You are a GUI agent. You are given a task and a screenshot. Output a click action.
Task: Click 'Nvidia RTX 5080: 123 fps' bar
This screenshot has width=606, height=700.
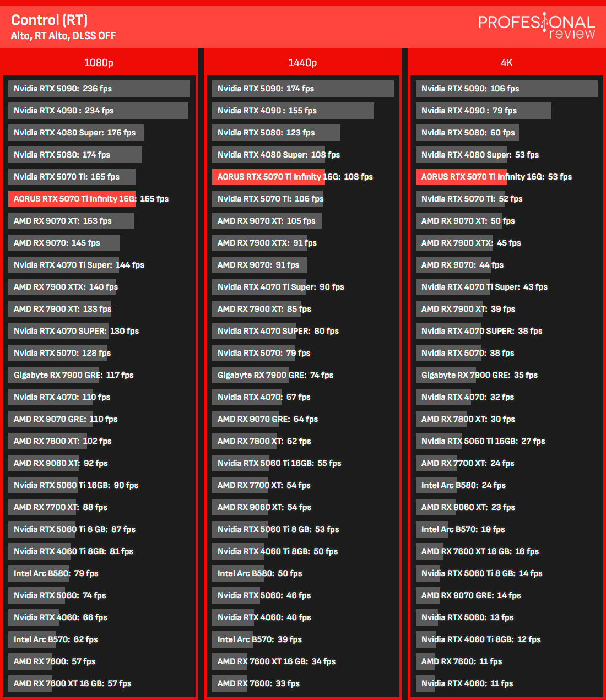click(276, 133)
